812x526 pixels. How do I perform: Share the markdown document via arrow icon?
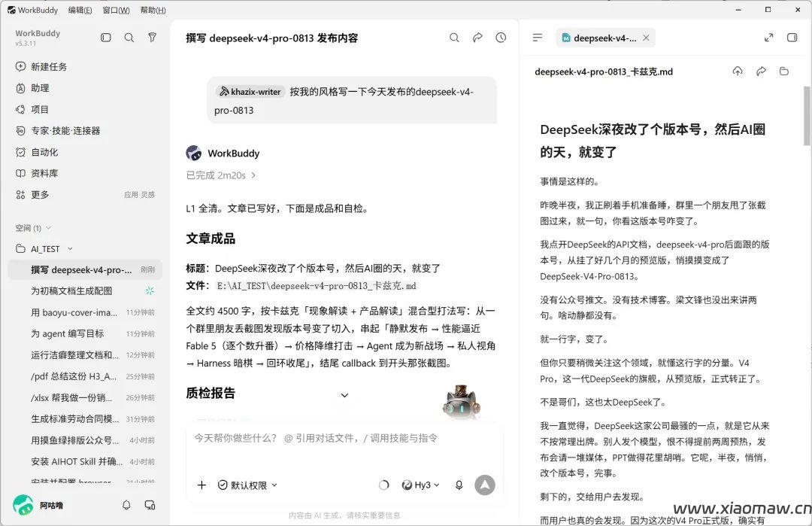click(761, 71)
